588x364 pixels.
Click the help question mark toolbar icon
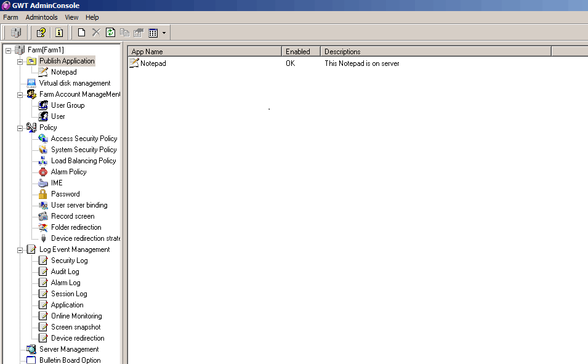tap(41, 33)
